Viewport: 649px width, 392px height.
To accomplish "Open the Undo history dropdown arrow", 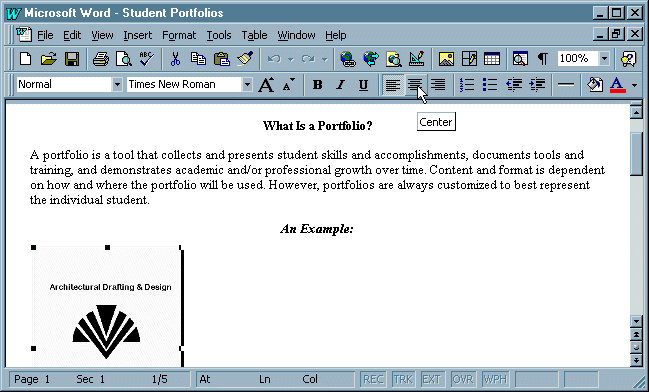I will click(x=291, y=59).
